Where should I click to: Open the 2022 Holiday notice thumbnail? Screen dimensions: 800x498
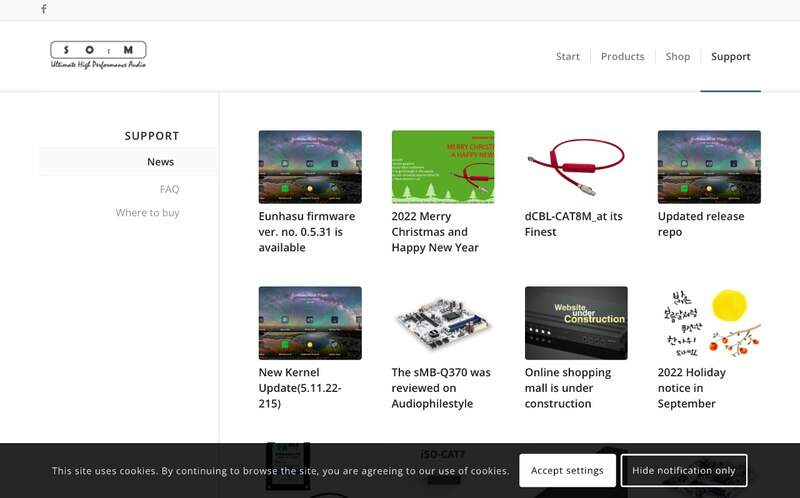tap(709, 323)
